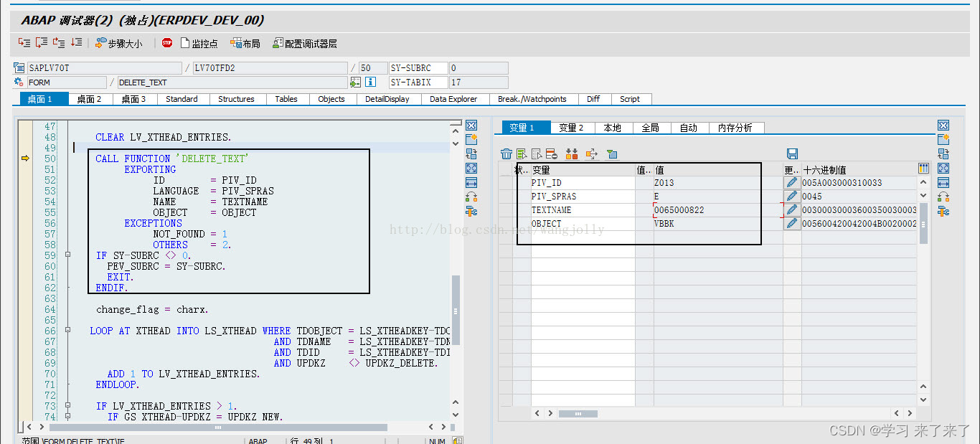Click the blue info icon beside DELETE_TEXT
Image resolution: width=980 pixels, height=444 pixels.
371,82
